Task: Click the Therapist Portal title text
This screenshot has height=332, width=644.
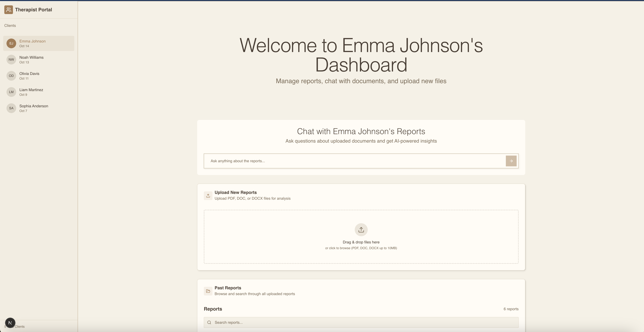Action: (33, 10)
